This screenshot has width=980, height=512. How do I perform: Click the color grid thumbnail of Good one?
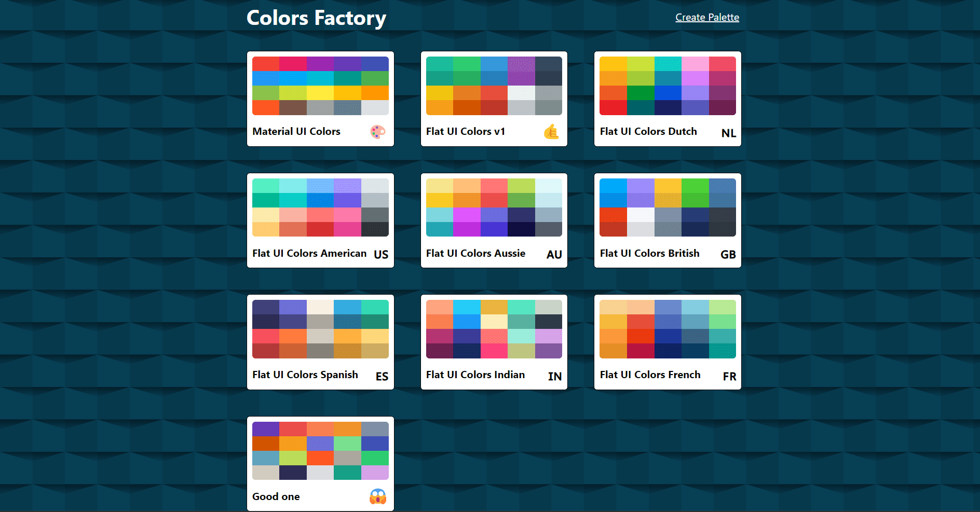(320, 451)
